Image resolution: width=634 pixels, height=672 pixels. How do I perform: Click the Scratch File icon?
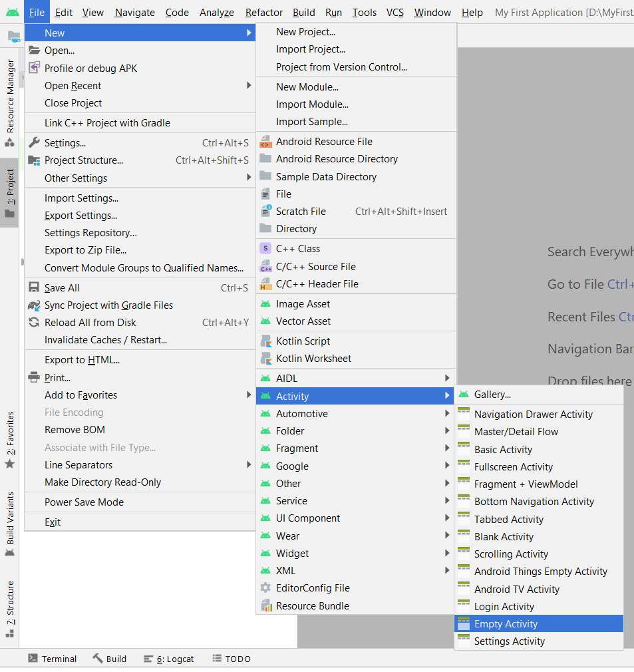click(x=265, y=211)
